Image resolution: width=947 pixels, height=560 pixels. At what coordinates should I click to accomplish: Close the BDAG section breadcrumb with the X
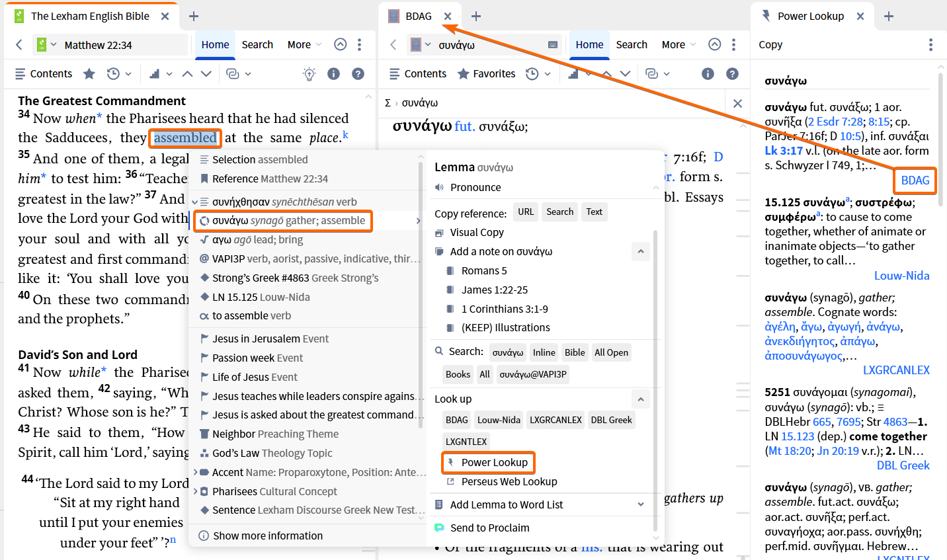[x=737, y=103]
